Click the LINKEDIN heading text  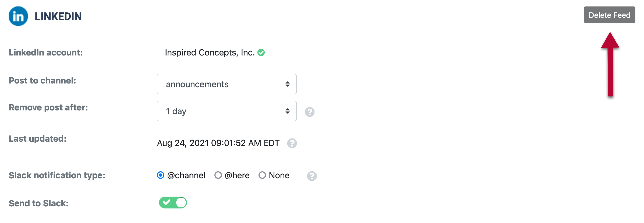coord(58,16)
